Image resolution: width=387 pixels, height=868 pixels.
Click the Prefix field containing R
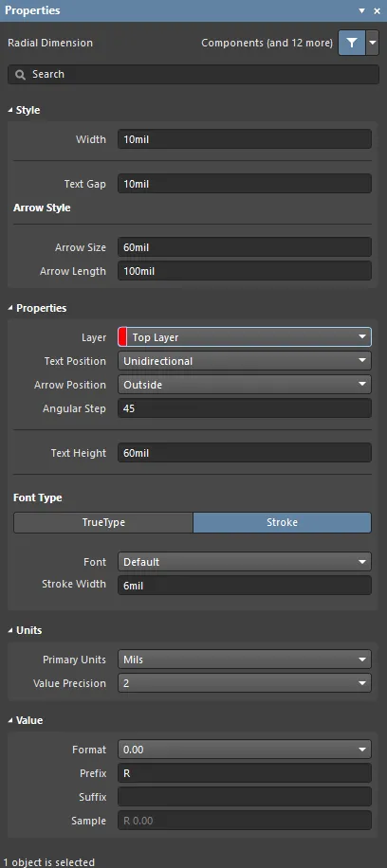(245, 773)
